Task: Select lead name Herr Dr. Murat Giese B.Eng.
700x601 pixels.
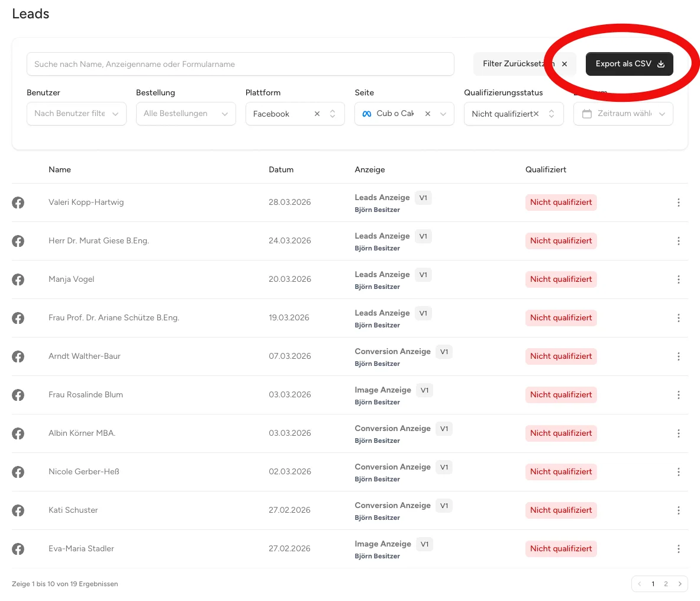Action: pos(99,241)
